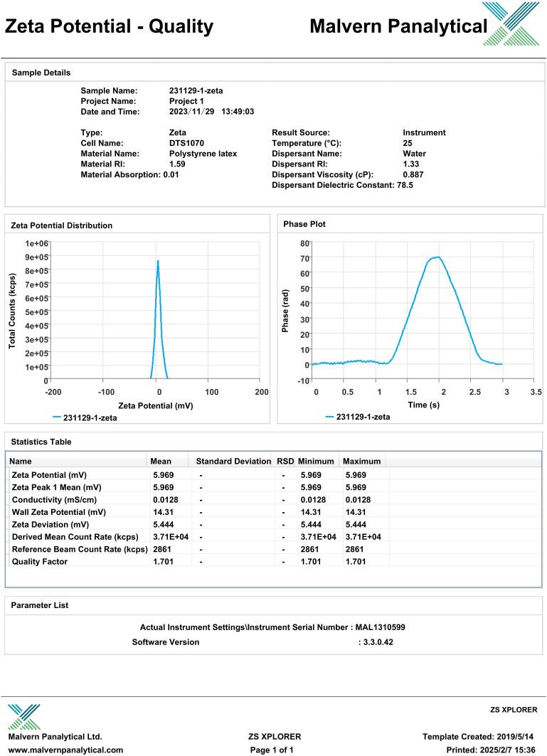
Task: Select the Wall Zeta Potential (mV) row
Action: click(x=59, y=511)
